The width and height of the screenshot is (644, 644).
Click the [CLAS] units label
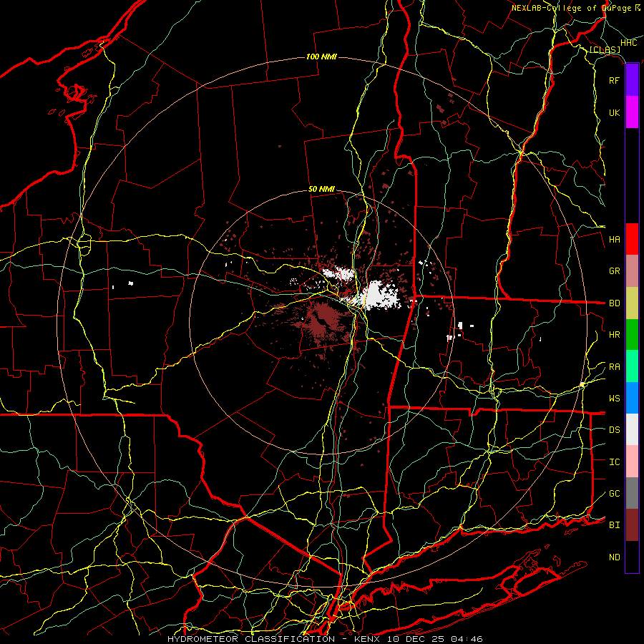pyautogui.click(x=605, y=50)
